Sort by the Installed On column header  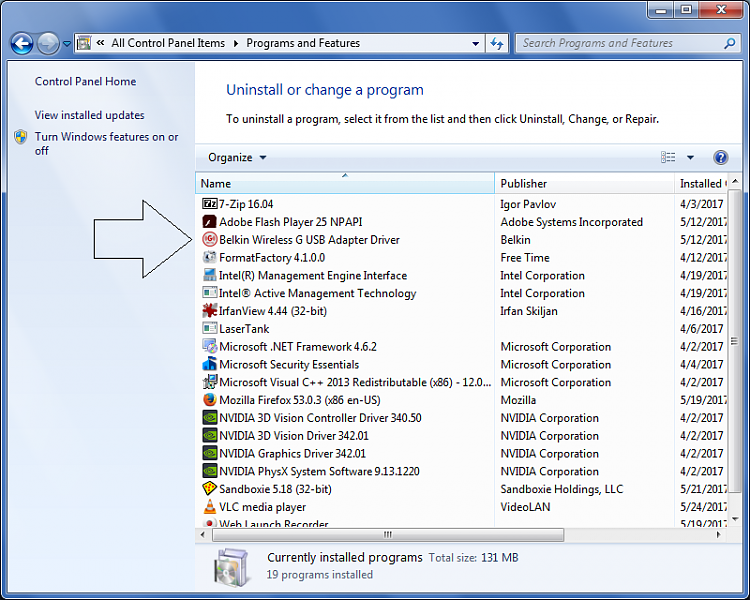[x=701, y=183]
